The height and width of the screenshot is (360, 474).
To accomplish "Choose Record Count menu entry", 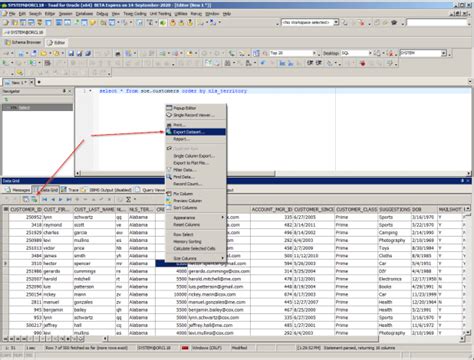I will [x=196, y=184].
